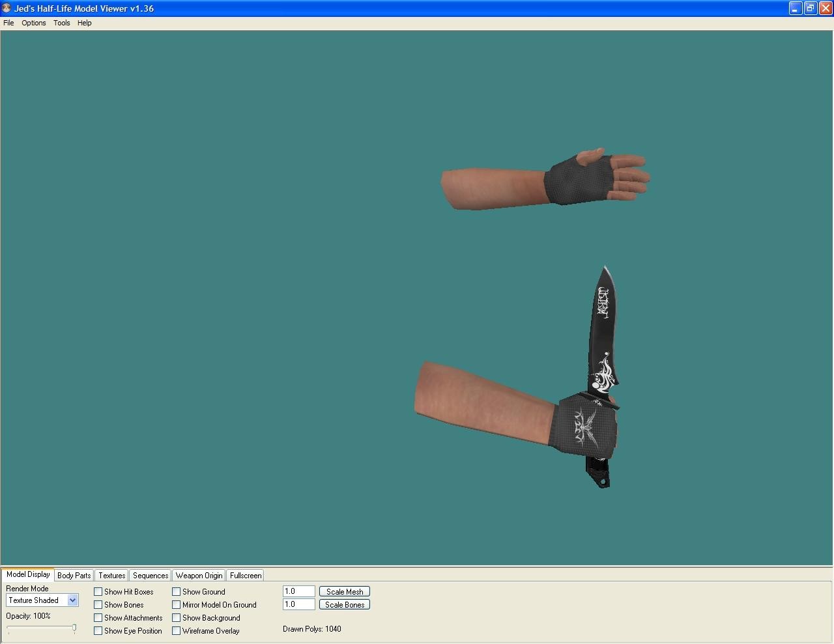The height and width of the screenshot is (644, 834).
Task: Adjust the Opacity slider
Action: pyautogui.click(x=74, y=628)
